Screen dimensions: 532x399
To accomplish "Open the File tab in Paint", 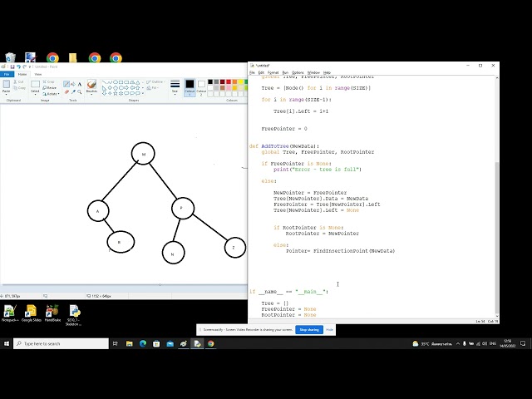I will point(7,74).
